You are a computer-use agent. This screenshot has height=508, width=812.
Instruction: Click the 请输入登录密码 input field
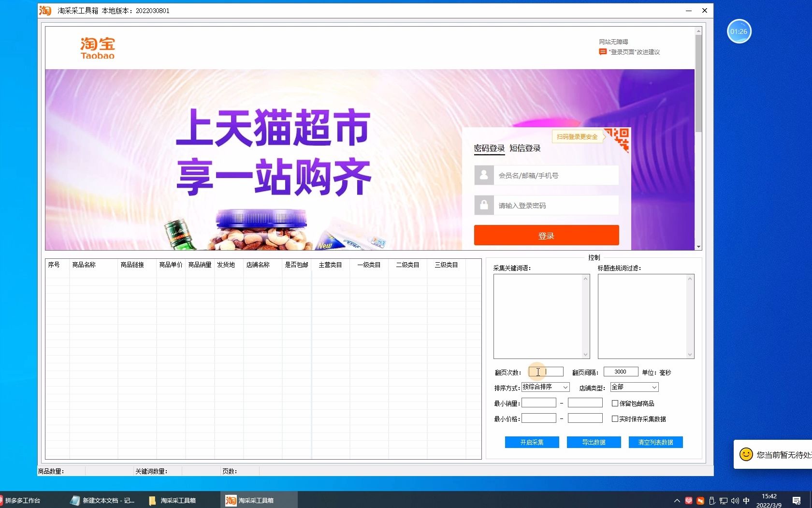pyautogui.click(x=556, y=205)
